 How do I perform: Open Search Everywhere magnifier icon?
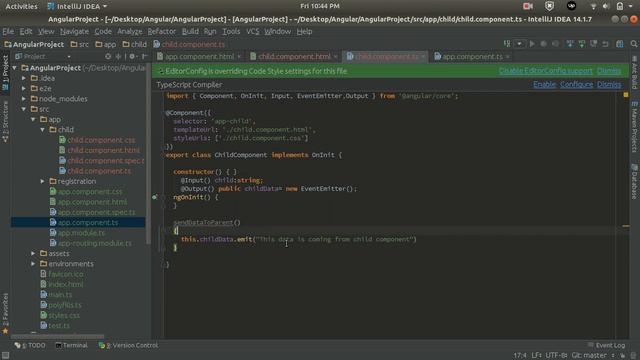633,44
